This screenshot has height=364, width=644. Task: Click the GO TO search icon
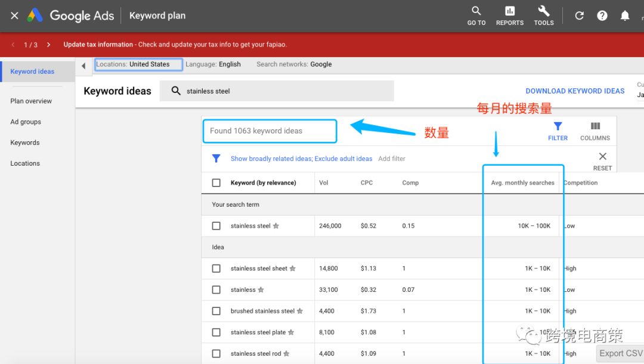point(476,11)
